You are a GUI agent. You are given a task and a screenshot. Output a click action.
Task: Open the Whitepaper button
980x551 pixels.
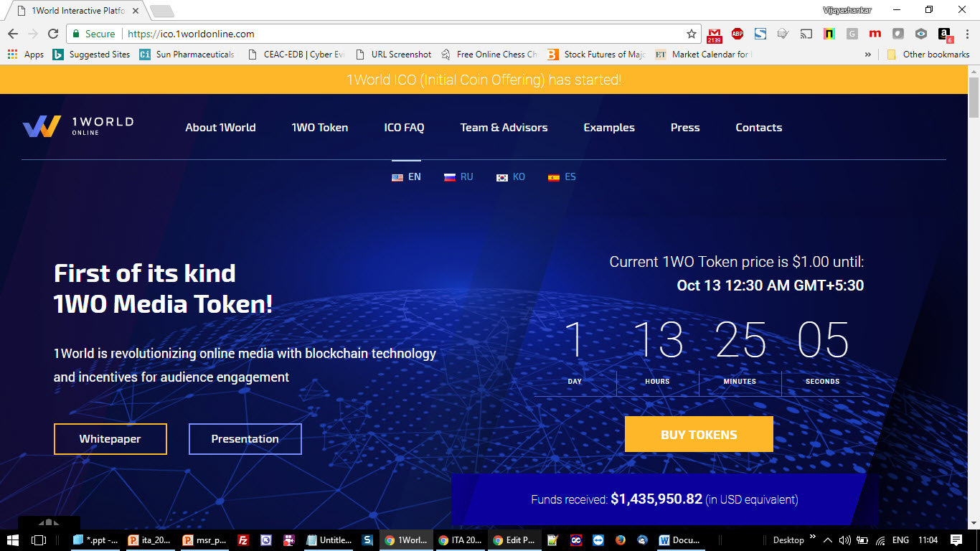(x=110, y=439)
